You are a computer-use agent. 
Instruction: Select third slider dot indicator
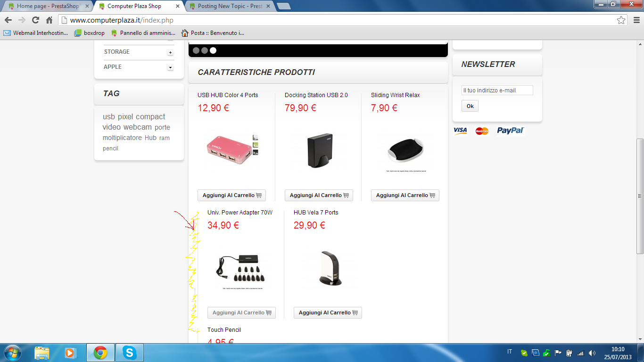click(x=213, y=50)
